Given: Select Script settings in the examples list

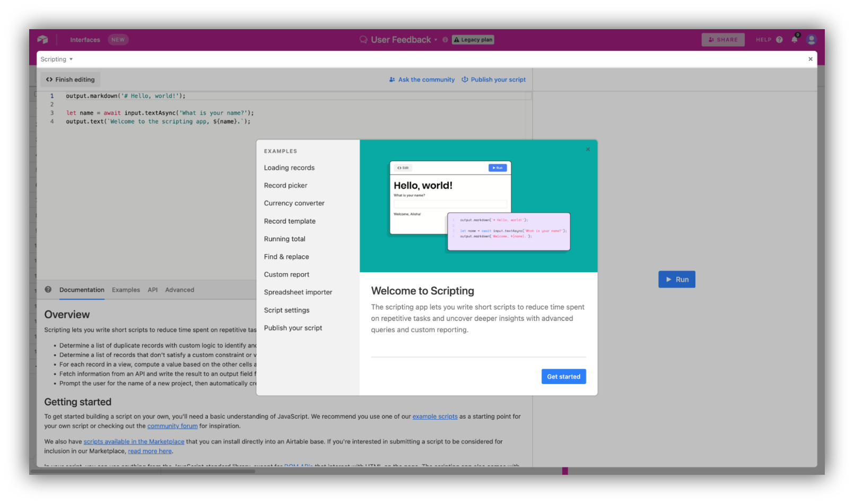Looking at the screenshot, I should pos(286,310).
